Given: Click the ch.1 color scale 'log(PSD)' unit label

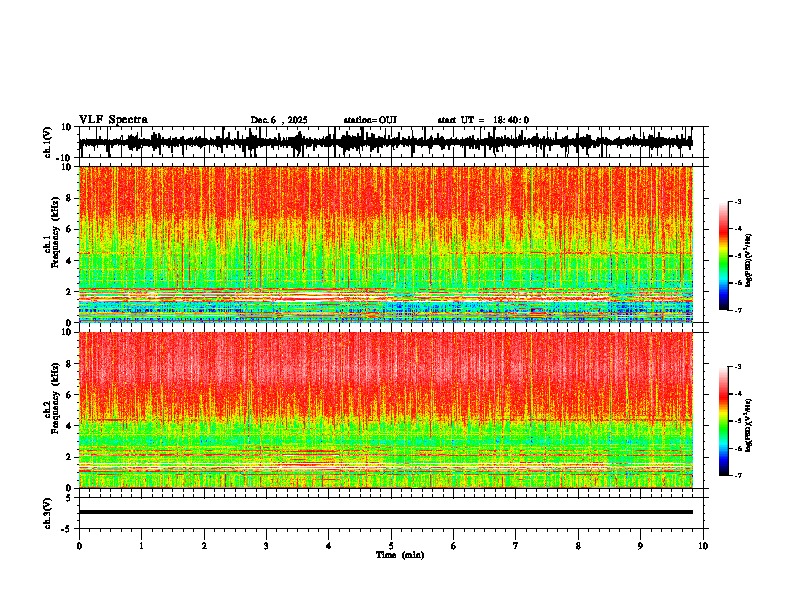Looking at the screenshot, I should tap(749, 261).
